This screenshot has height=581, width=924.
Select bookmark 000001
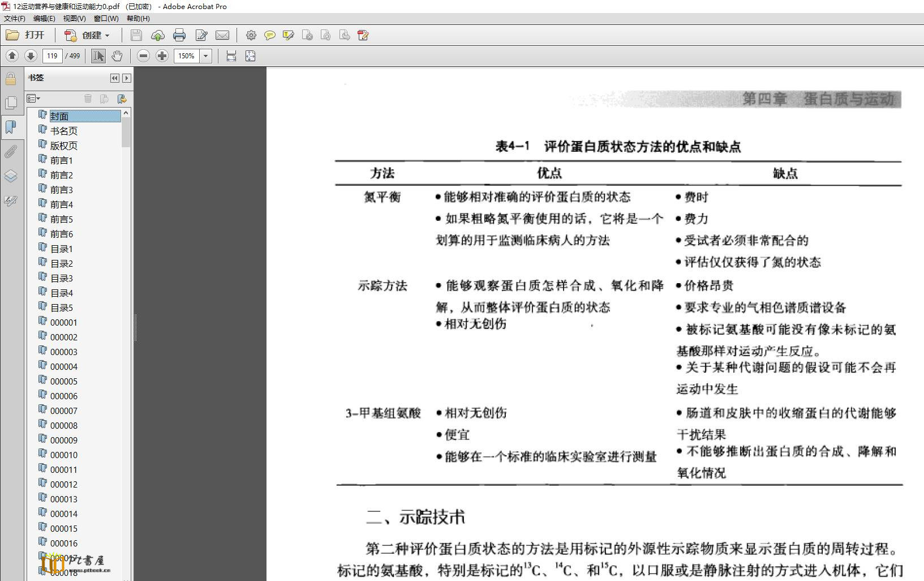(x=64, y=322)
